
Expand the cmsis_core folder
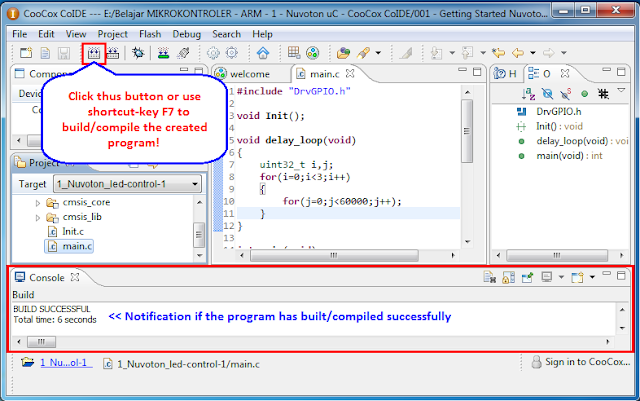(x=38, y=203)
